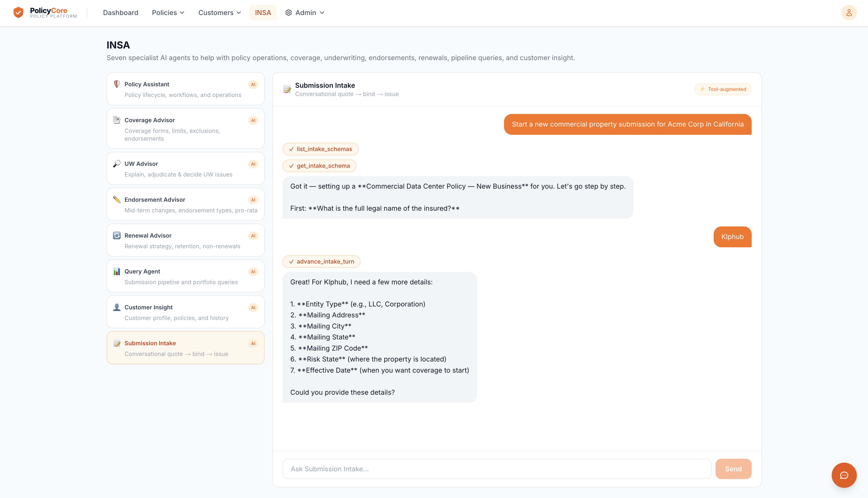The height and width of the screenshot is (498, 868).
Task: Expand the Customers dropdown menu
Action: pos(220,13)
